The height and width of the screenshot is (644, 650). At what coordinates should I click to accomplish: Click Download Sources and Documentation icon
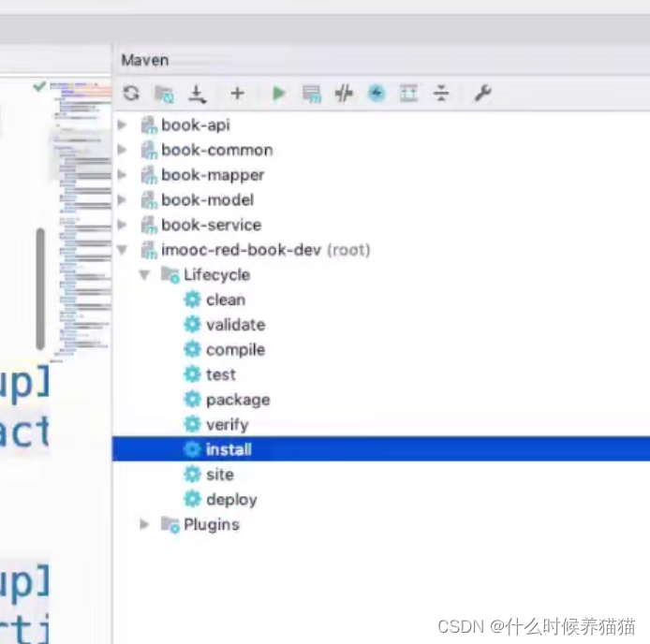tap(197, 94)
